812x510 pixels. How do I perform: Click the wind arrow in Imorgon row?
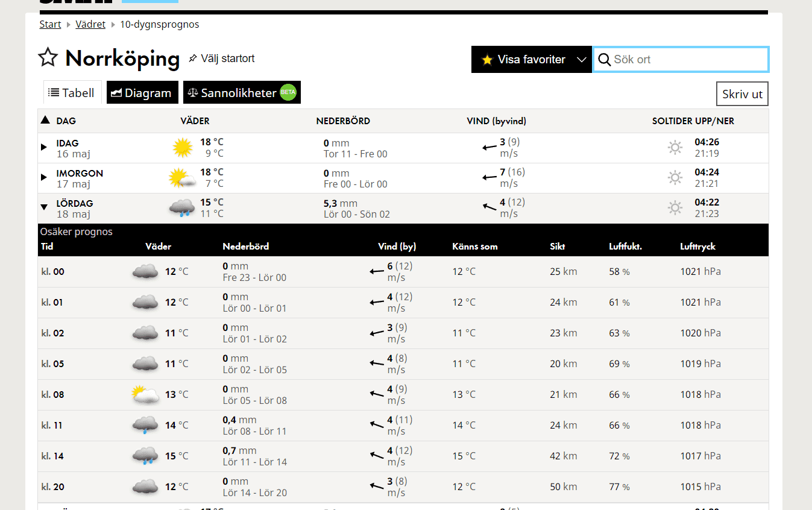[x=489, y=178]
